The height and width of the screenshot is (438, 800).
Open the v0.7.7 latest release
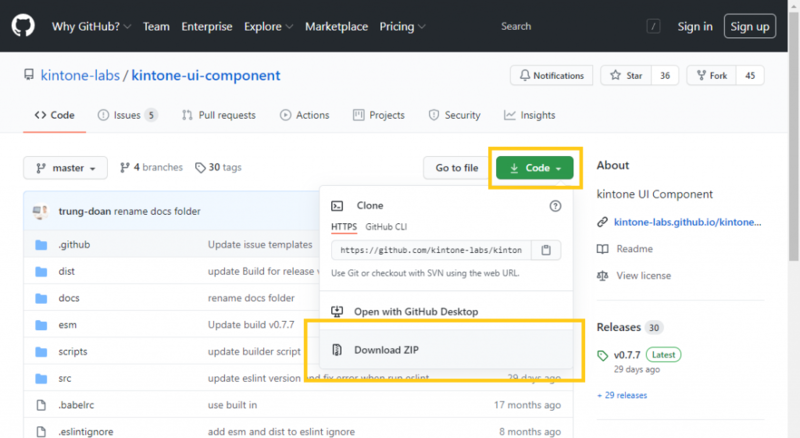click(x=627, y=355)
